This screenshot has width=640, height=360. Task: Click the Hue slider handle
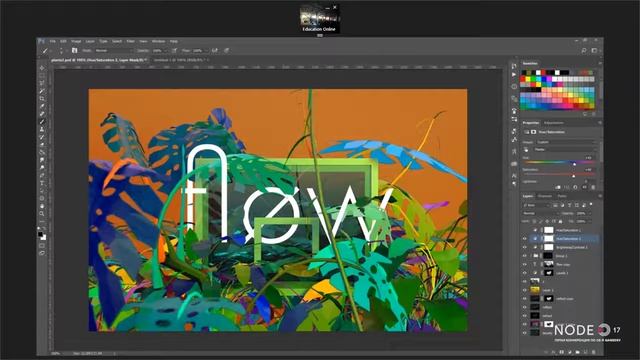(574, 164)
